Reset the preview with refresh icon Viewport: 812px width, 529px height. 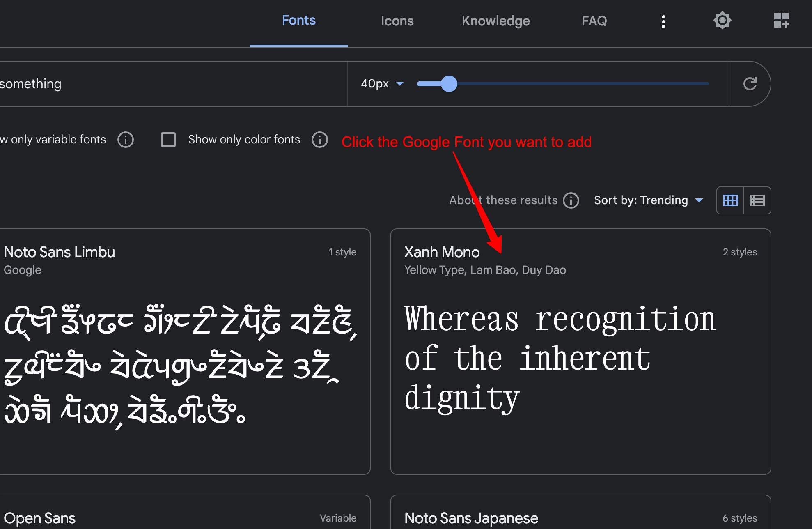(750, 83)
